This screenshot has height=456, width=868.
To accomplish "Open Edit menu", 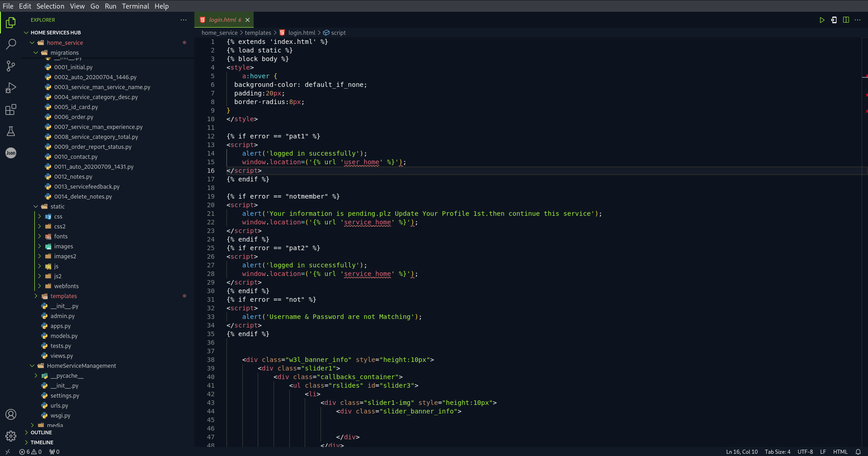I will [x=25, y=6].
